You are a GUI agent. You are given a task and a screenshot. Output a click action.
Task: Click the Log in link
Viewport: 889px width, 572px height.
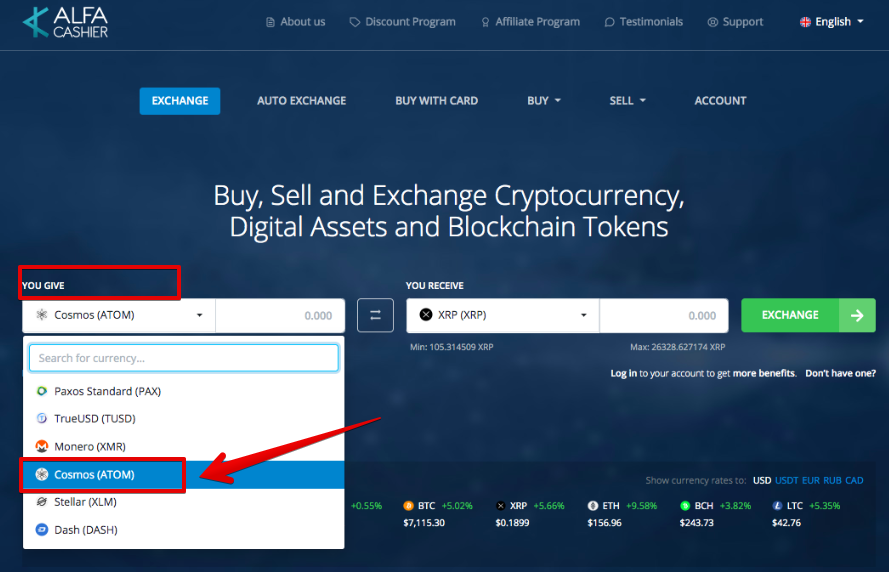coord(624,373)
